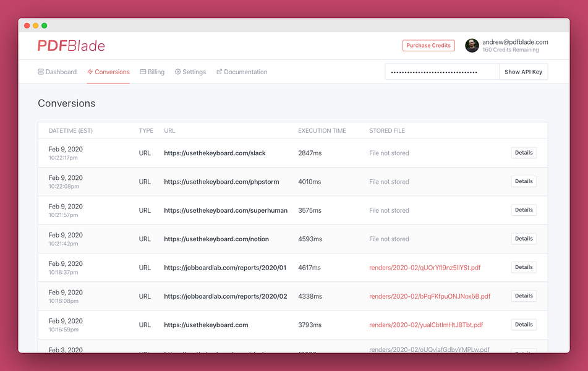Open Details for the reports/2020/01 conversion
Viewport: 588px width, 371px height.
(524, 267)
